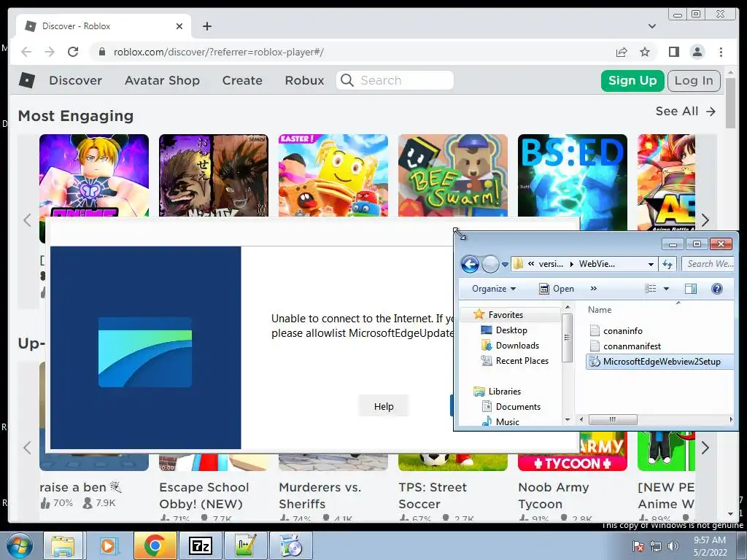
Task: Click the Roblox logo in site header
Action: [x=27, y=80]
